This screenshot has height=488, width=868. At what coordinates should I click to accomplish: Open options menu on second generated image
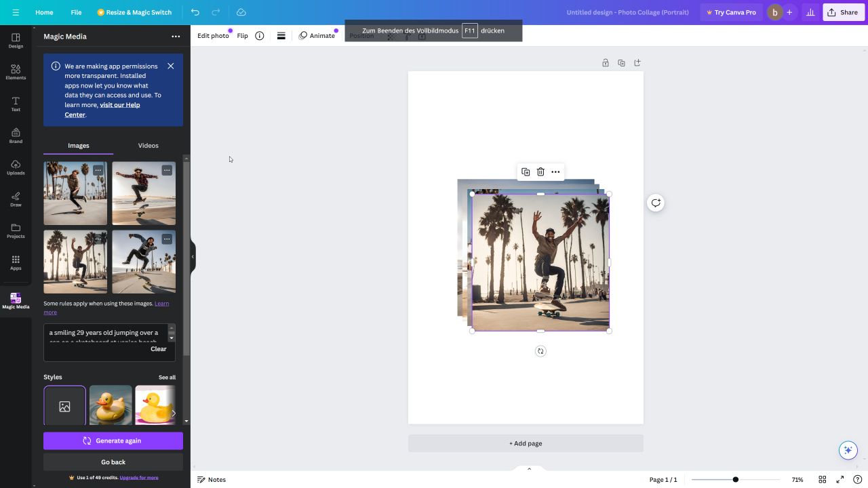(167, 170)
